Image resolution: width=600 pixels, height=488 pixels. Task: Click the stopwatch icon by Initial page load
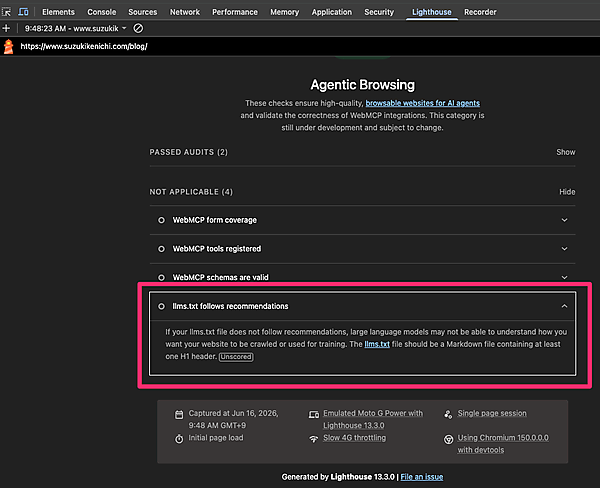(179, 439)
